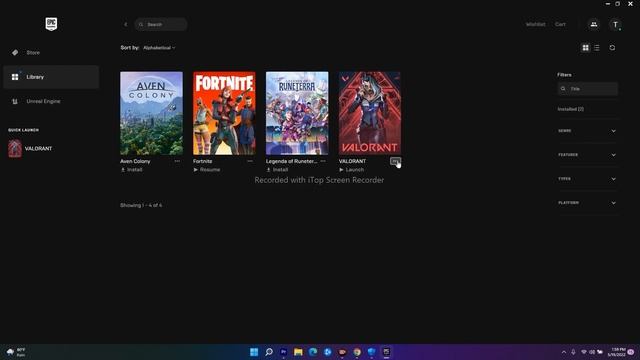Install Aven Colony
This screenshot has width=640, height=360.
click(131, 169)
